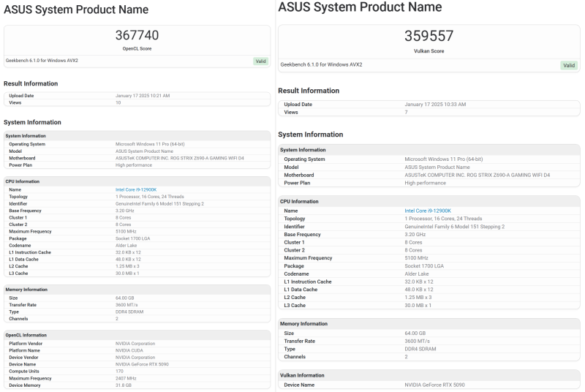Click the Vulkan Information section header
Image resolution: width=585 pixels, height=392 pixels.
pyautogui.click(x=304, y=375)
